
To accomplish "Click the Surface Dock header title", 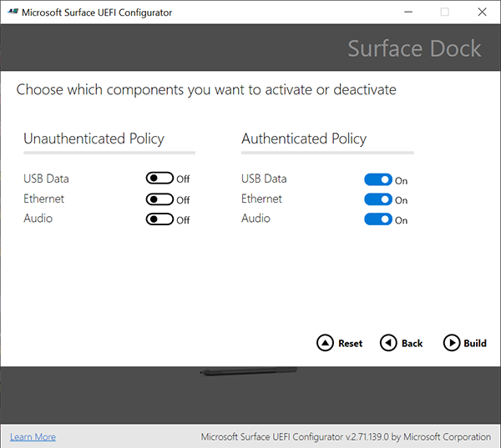I will pos(414,48).
